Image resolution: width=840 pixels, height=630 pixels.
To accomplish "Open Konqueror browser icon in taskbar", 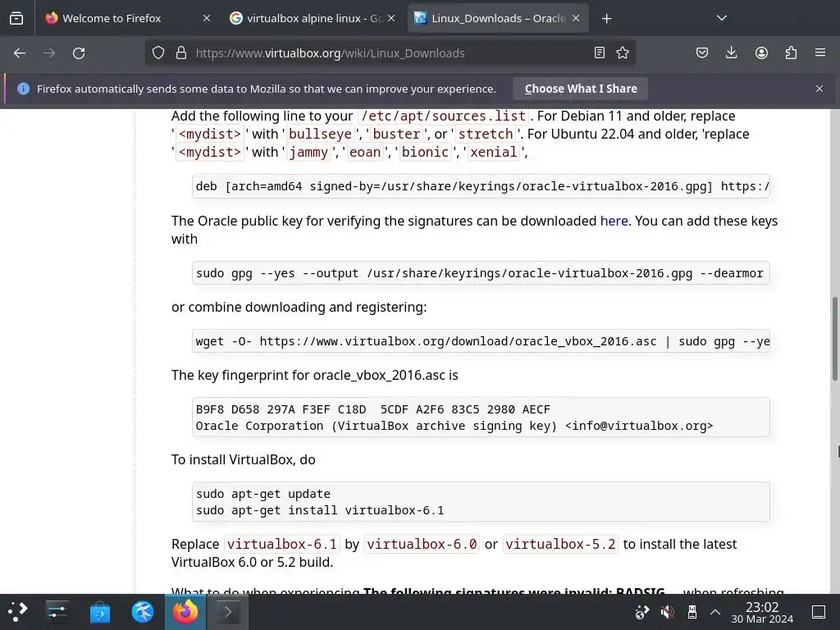I will pos(143,612).
